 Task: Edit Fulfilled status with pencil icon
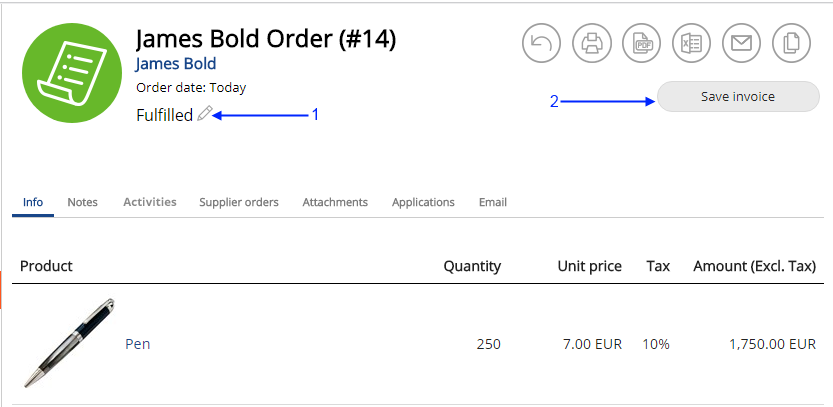click(x=205, y=114)
